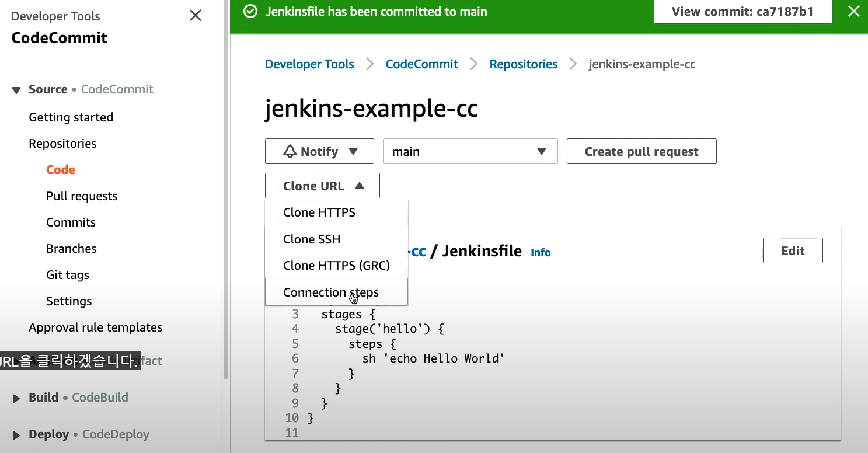Click code line 'stages {'
Screen dimensions: 868x453
(350, 314)
